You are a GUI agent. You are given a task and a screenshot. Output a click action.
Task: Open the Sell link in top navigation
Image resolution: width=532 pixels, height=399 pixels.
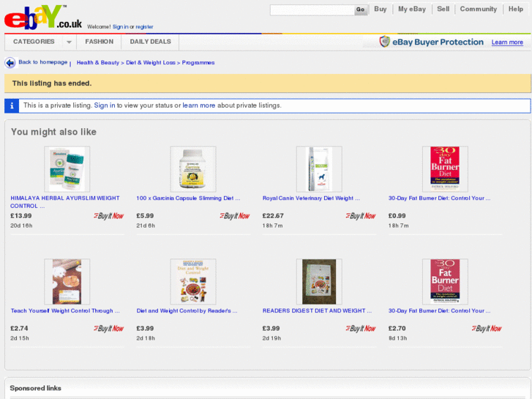(x=443, y=10)
